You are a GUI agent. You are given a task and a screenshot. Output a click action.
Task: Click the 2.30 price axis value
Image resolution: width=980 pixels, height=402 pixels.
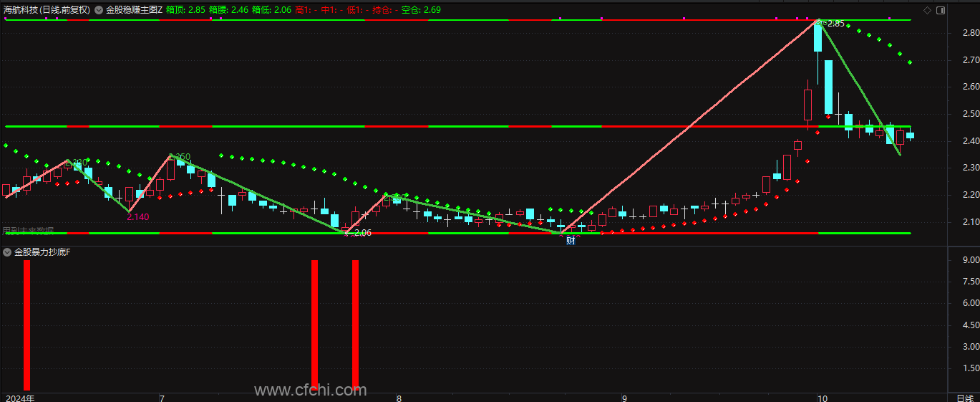pos(970,168)
